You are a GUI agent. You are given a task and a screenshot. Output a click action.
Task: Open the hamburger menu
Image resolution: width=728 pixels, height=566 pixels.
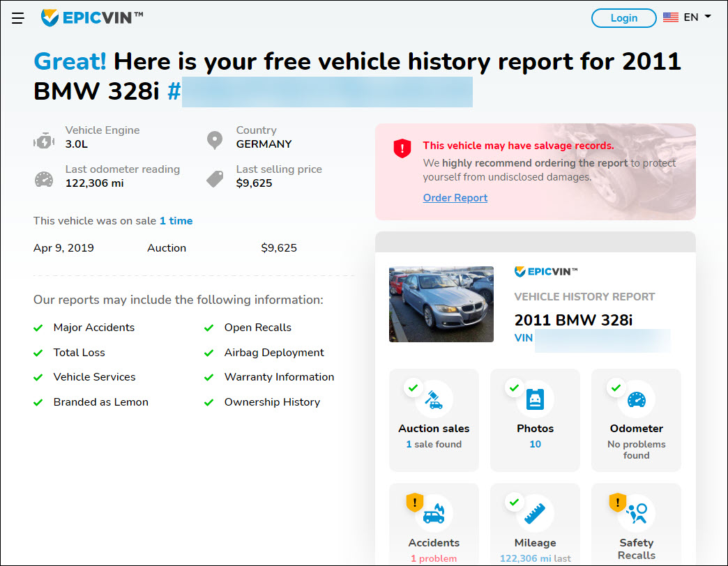(18, 18)
